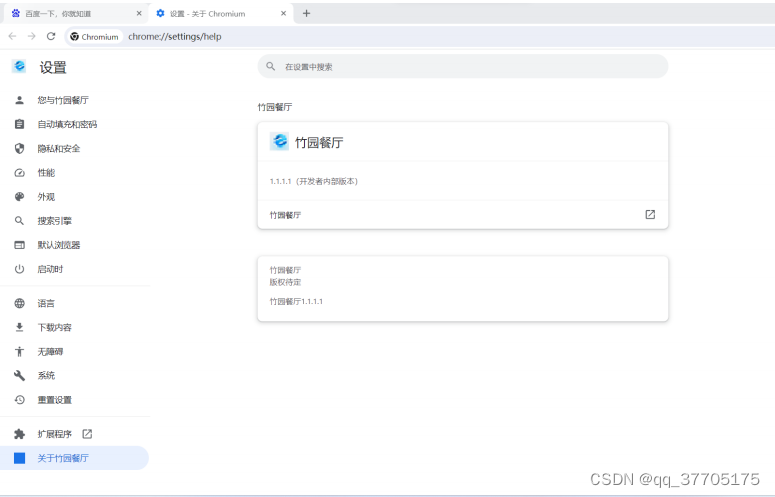Close the 百度一下 tab
This screenshot has width=775, height=497.
[139, 13]
